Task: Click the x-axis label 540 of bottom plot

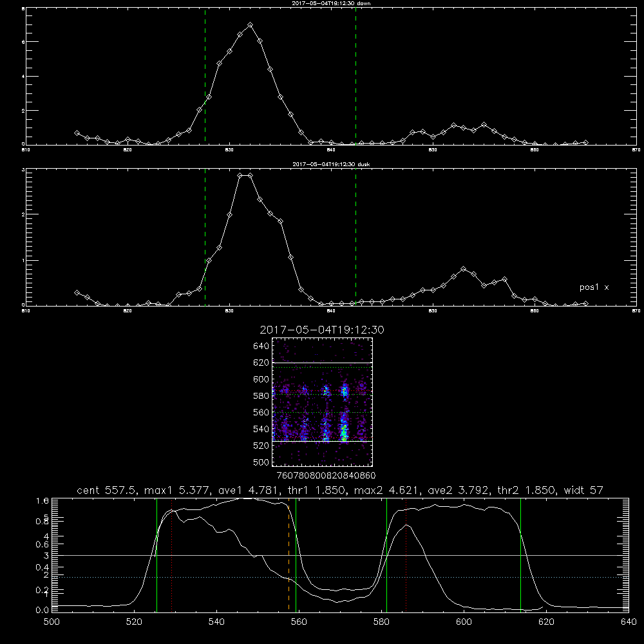Action: 216,622
